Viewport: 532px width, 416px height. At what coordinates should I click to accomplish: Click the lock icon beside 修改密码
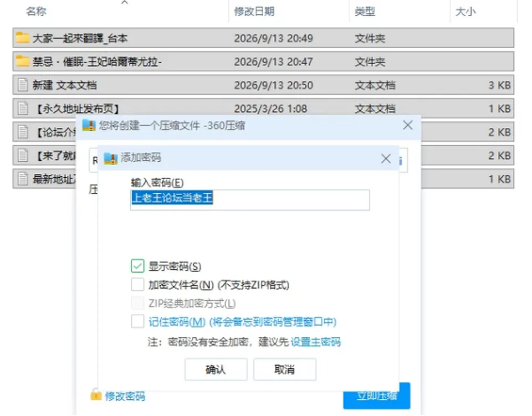pos(96,394)
